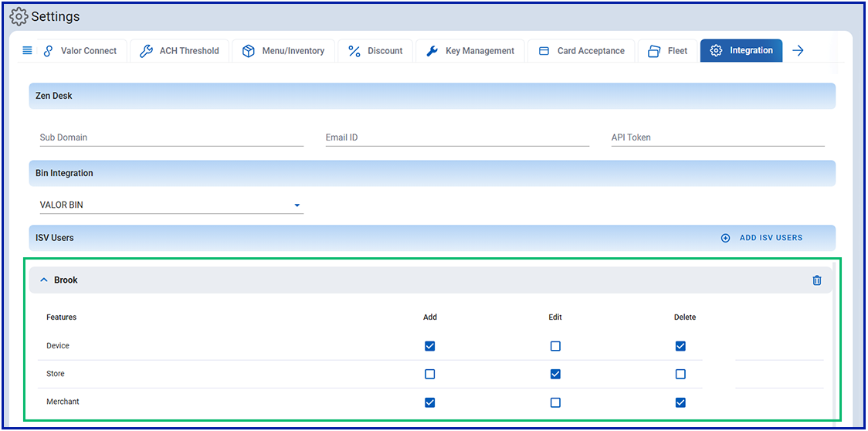Focus the API Token input field
The height and width of the screenshot is (431, 868).
click(x=717, y=137)
